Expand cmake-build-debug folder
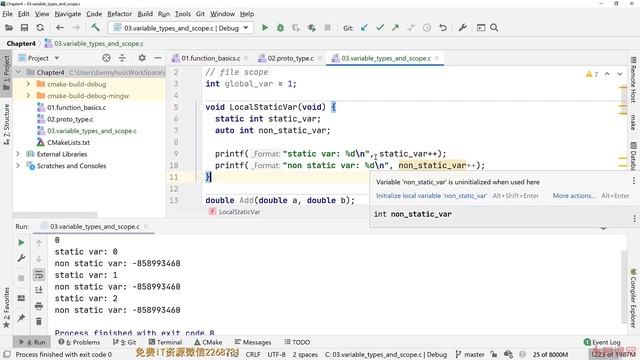This screenshot has height=360, width=640. pyautogui.click(x=28, y=84)
